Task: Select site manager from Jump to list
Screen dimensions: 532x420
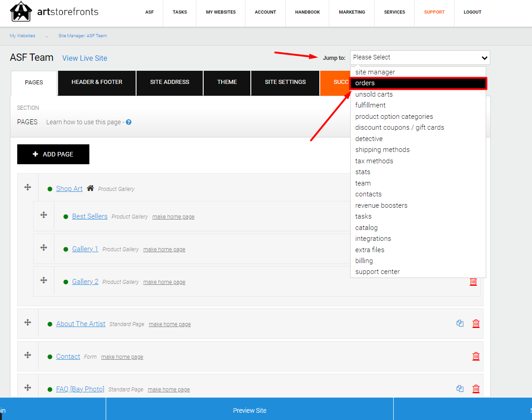Action: [418, 72]
